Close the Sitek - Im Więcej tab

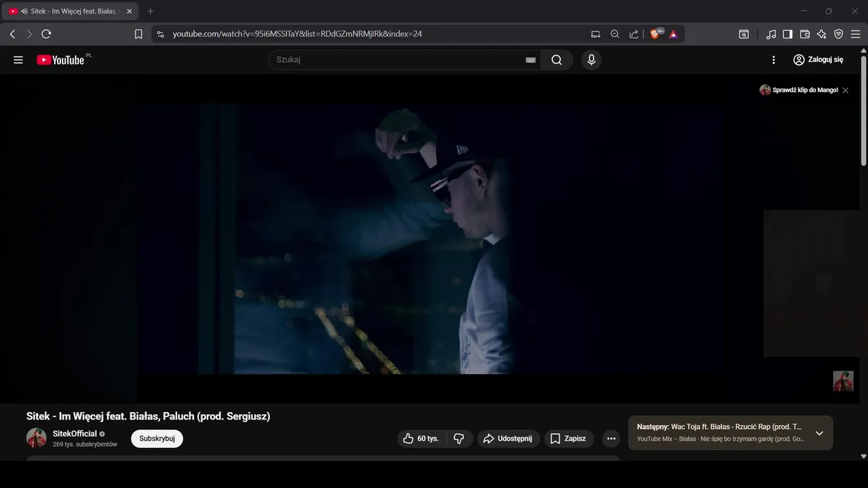click(x=130, y=12)
